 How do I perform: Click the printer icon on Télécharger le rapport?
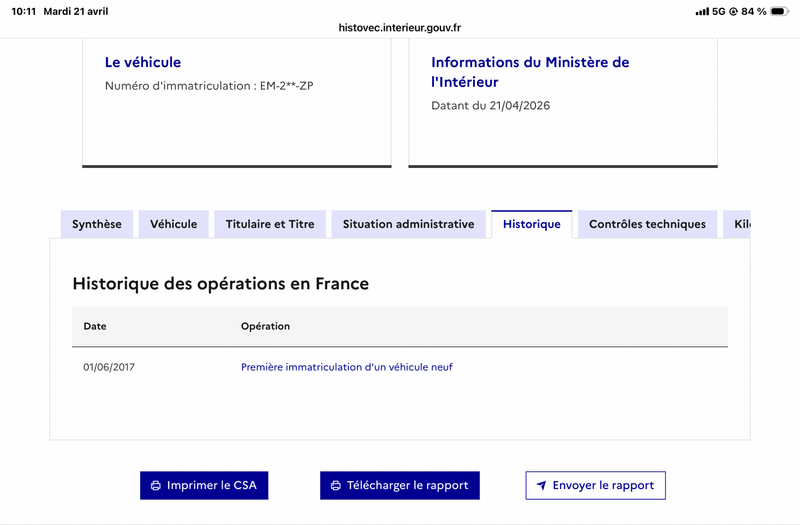(x=336, y=486)
